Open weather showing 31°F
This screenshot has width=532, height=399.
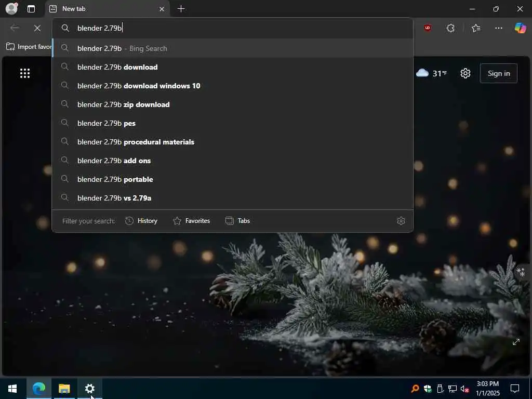pos(431,73)
